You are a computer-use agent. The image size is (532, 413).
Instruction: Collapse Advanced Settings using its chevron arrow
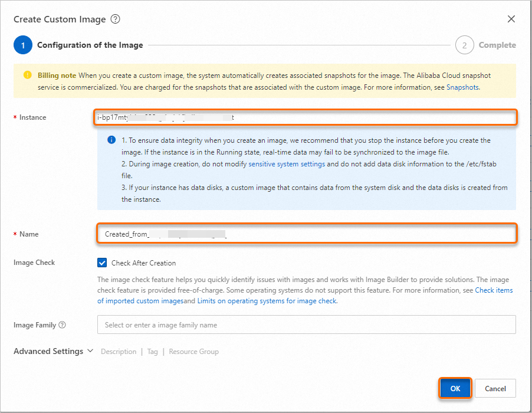pos(90,351)
